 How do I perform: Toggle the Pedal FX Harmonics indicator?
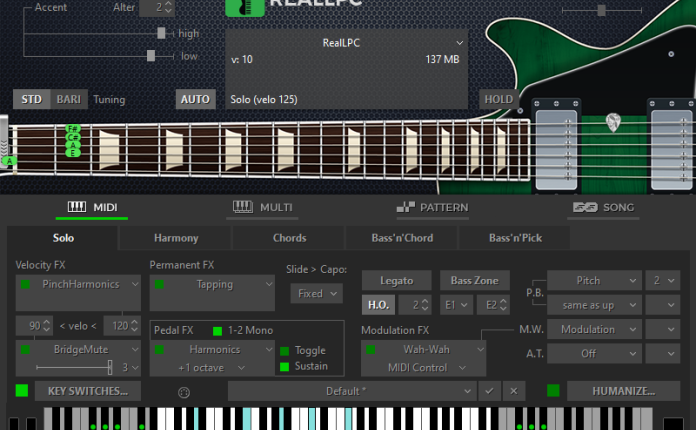pyautogui.click(x=159, y=350)
